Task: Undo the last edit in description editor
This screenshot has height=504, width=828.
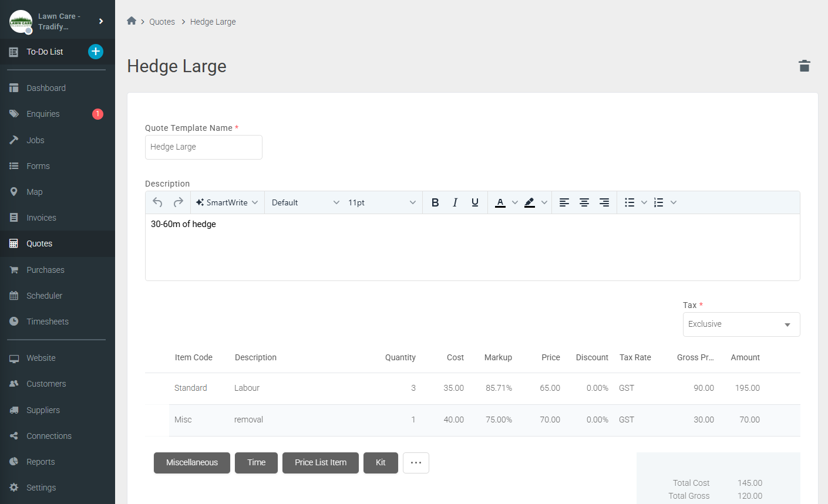Action: pos(157,202)
